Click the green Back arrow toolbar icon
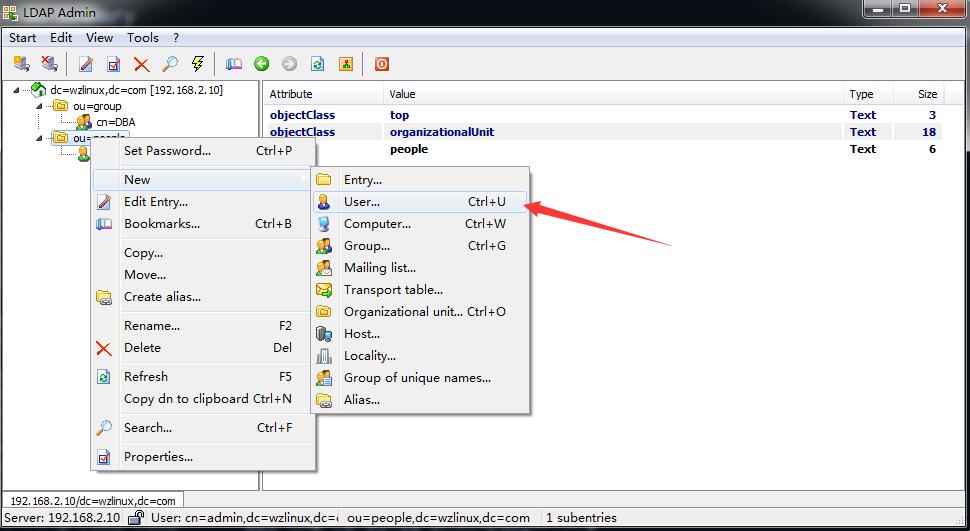This screenshot has width=970, height=531. pos(262,64)
